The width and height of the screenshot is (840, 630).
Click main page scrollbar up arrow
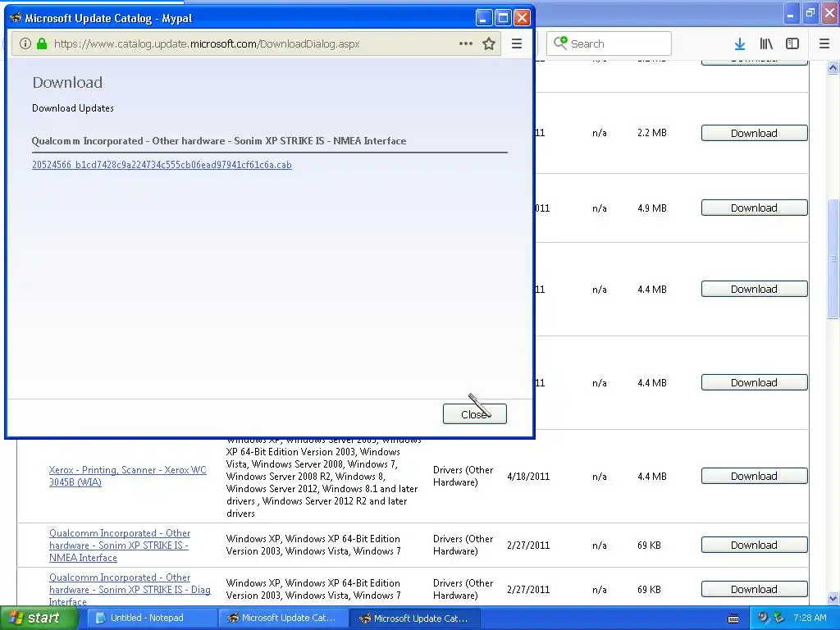(833, 68)
